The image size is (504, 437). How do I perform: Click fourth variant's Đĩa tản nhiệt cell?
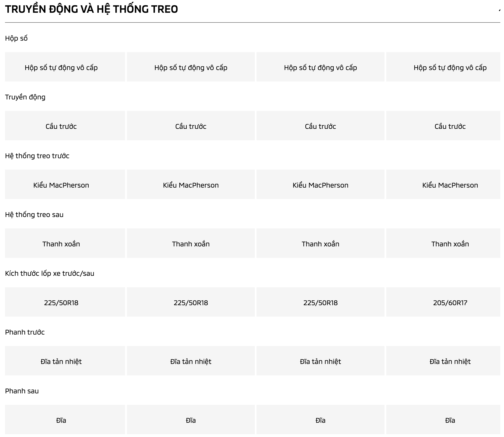(443, 361)
